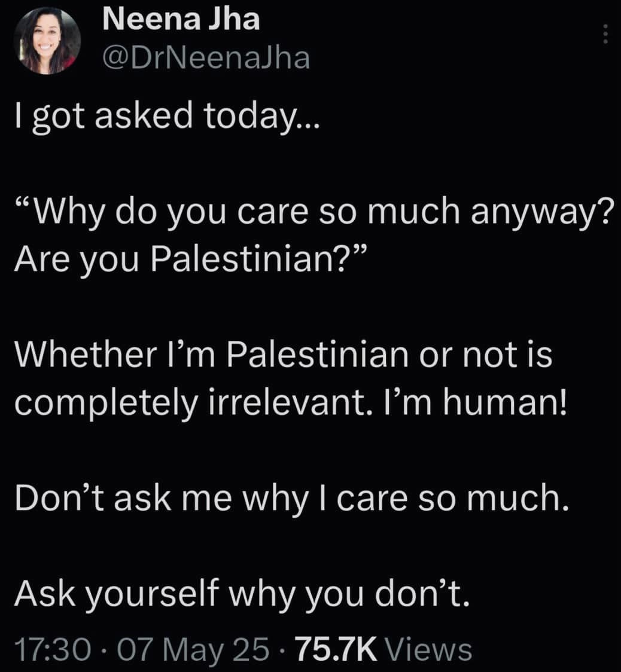The image size is (621, 672).
Task: Click the word "Whether" starting third paragraph
Action: [86, 355]
